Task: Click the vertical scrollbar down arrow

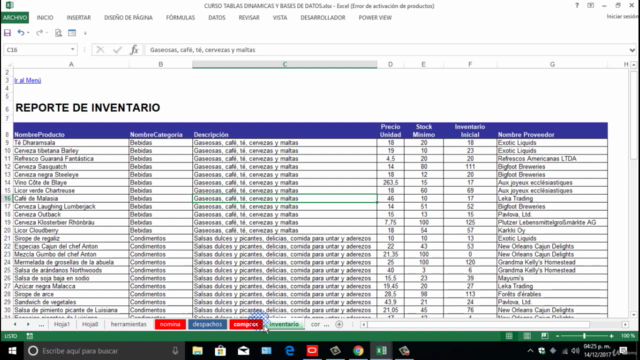Action: point(633,315)
